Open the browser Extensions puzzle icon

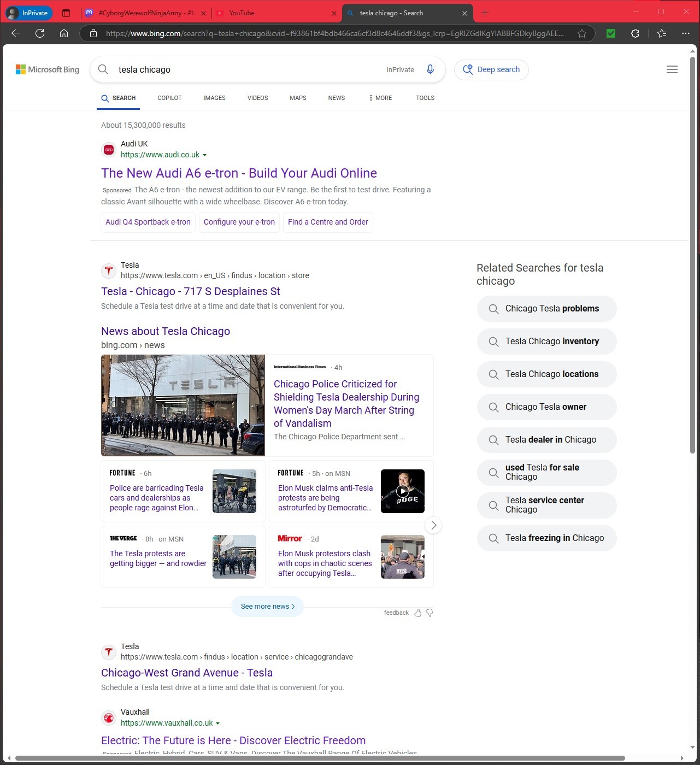pos(635,33)
